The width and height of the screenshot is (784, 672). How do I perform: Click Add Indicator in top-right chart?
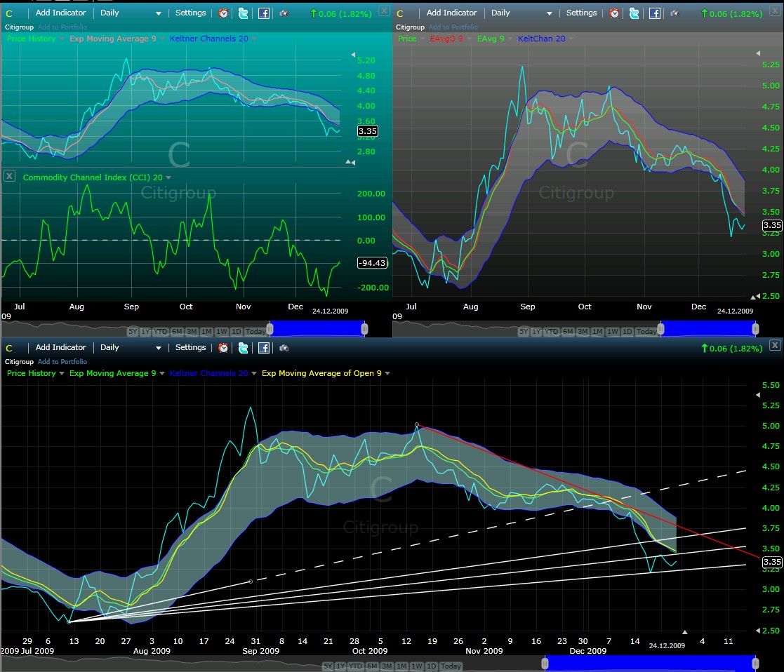point(451,13)
